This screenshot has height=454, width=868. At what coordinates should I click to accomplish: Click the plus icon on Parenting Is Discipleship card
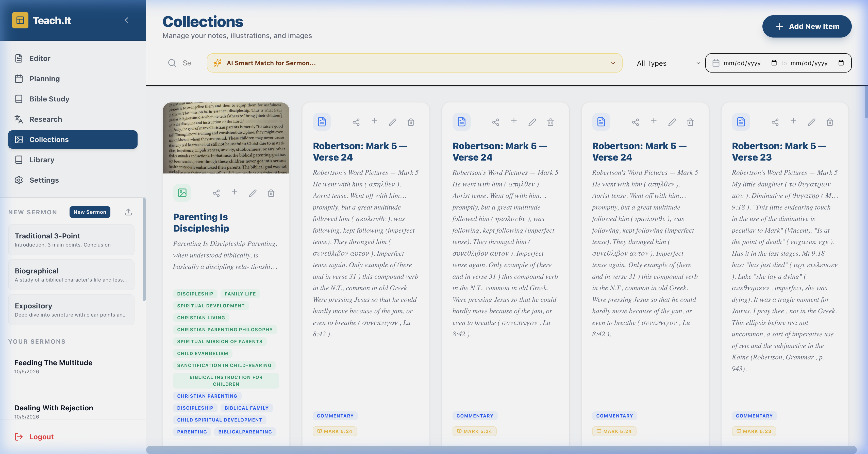click(x=235, y=192)
